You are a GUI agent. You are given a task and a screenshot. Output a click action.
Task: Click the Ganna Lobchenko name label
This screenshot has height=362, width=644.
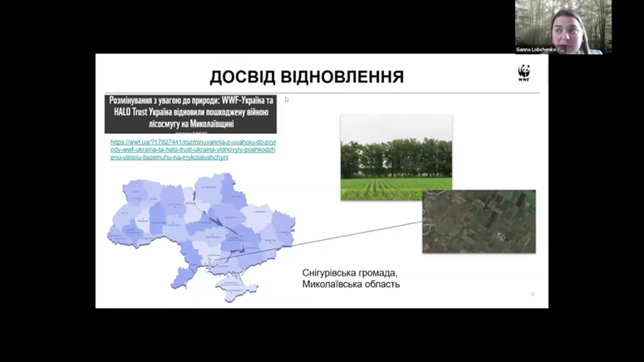tap(541, 50)
